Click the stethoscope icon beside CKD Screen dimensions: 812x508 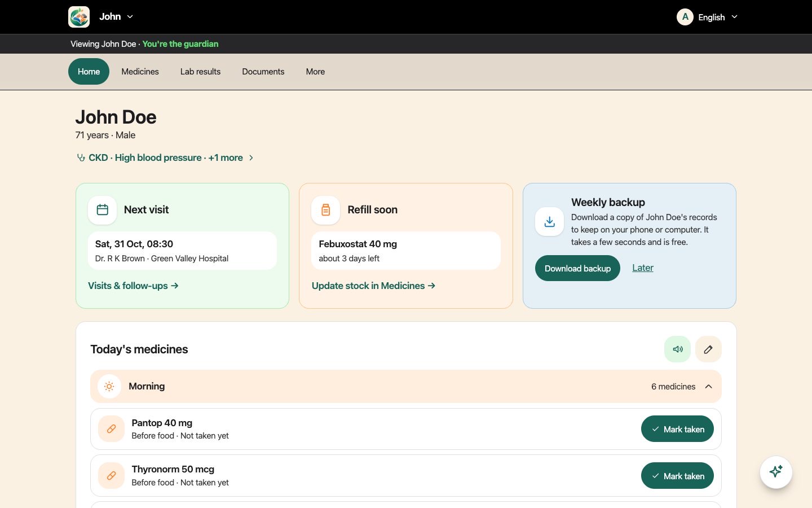click(x=81, y=157)
